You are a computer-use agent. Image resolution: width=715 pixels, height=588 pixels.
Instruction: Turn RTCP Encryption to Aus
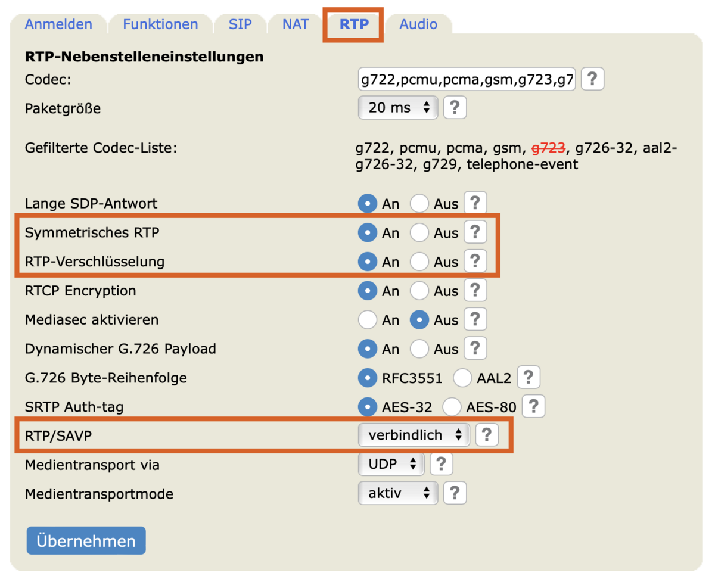419,291
